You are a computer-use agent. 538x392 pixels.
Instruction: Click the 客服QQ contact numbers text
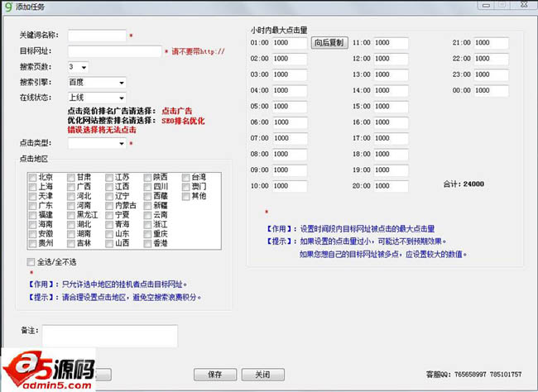[473, 374]
